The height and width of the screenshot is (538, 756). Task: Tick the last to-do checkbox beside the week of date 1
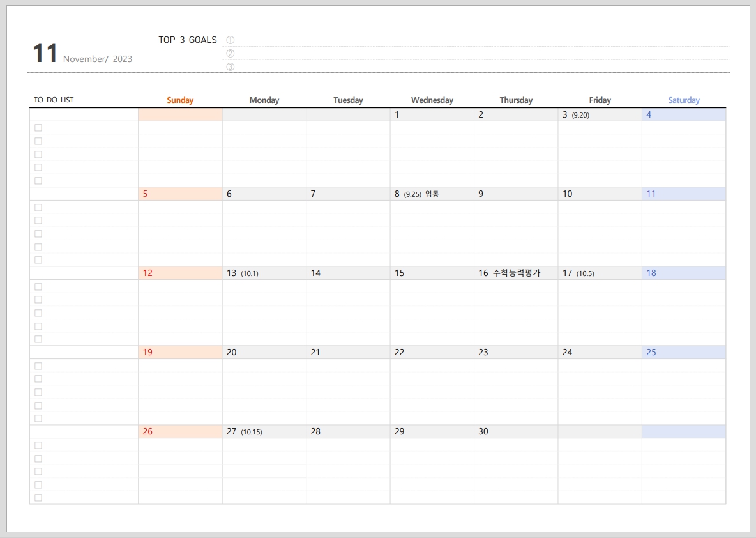(x=38, y=180)
